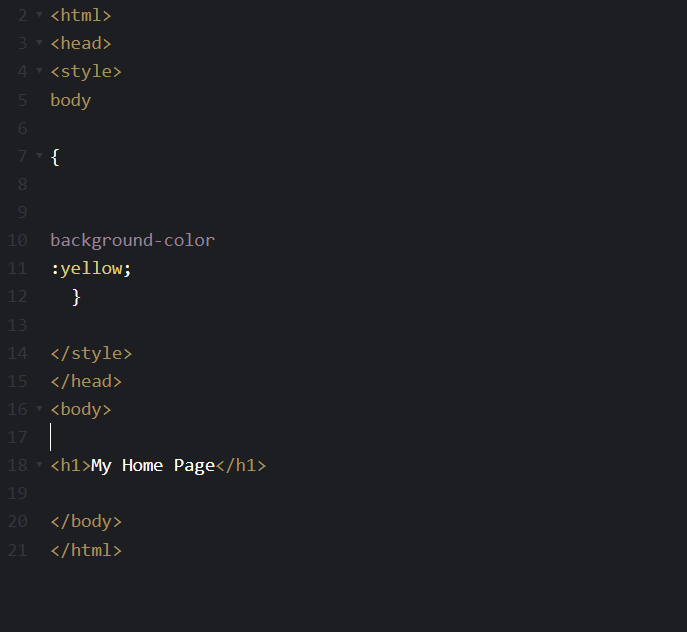Click the closing </body> tag
Viewport: 687px width, 632px height.
(86, 522)
